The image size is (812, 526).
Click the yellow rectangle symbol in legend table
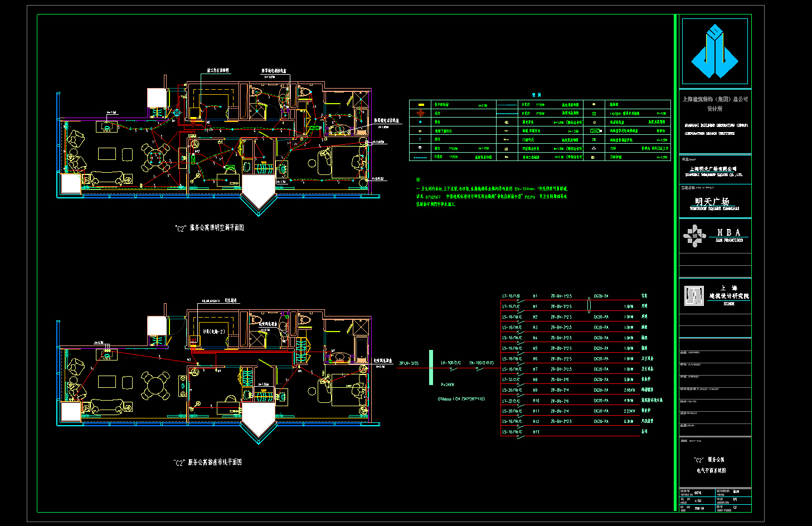421,105
